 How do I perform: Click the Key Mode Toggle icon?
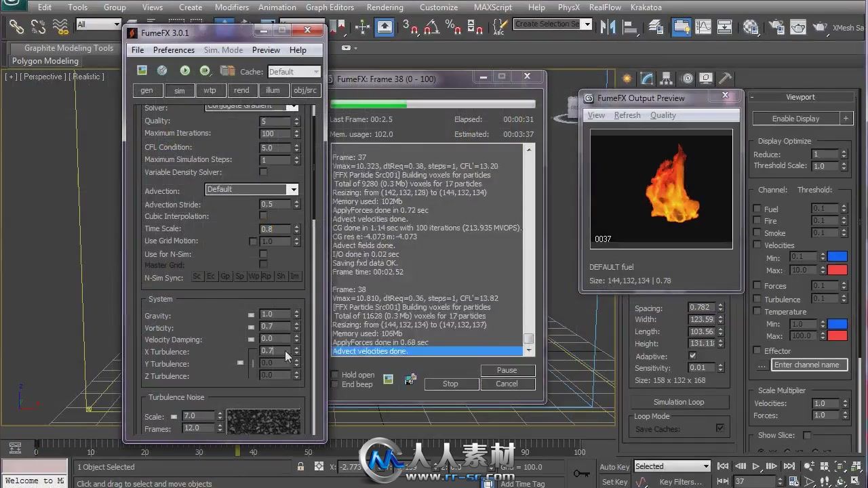tap(722, 482)
